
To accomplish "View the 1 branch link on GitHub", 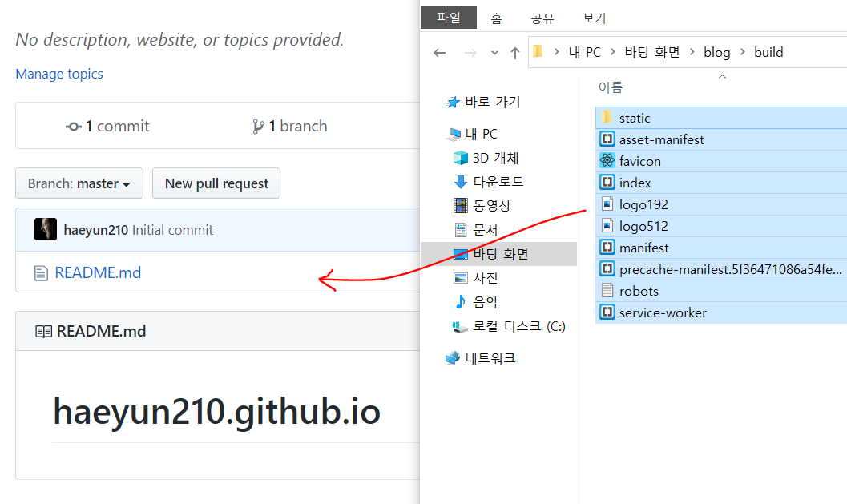I will click(x=289, y=126).
